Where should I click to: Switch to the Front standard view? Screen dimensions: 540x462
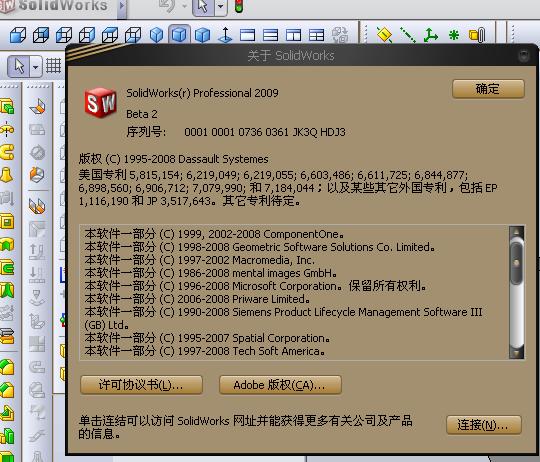point(18,35)
